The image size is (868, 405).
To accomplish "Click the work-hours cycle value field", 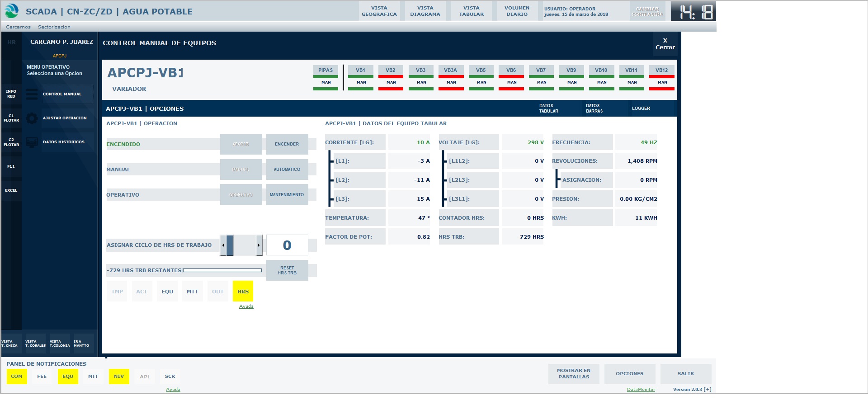I will (x=287, y=245).
